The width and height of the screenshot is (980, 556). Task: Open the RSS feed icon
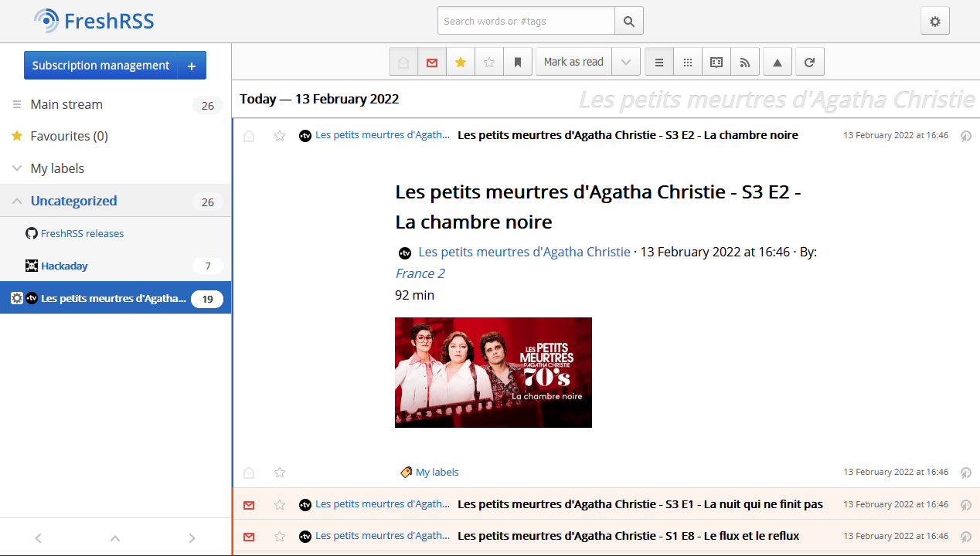click(x=745, y=62)
